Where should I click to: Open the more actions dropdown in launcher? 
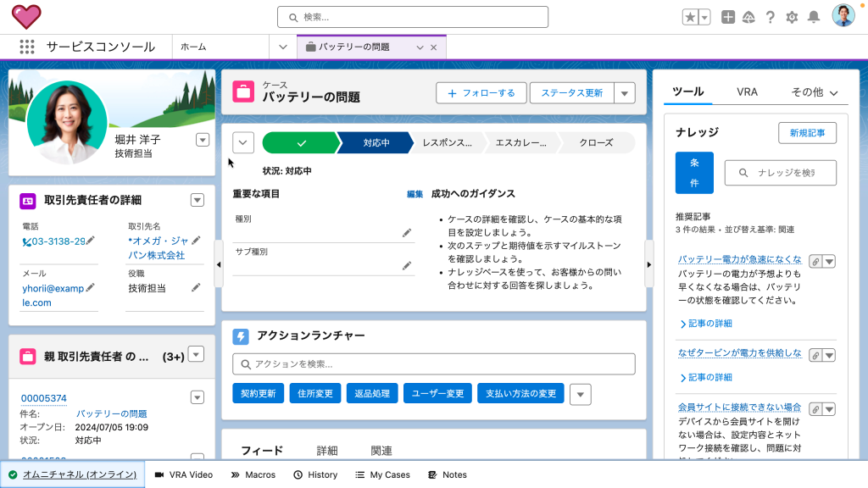tap(580, 395)
